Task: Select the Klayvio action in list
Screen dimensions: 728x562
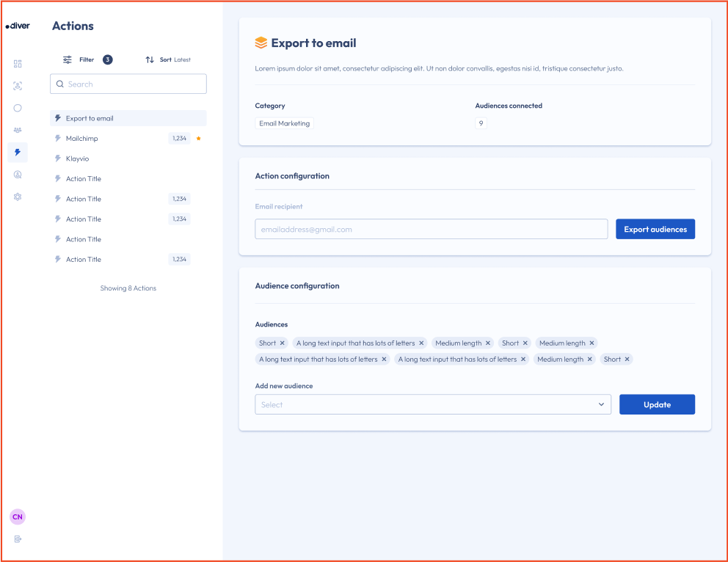Action: pyautogui.click(x=77, y=158)
